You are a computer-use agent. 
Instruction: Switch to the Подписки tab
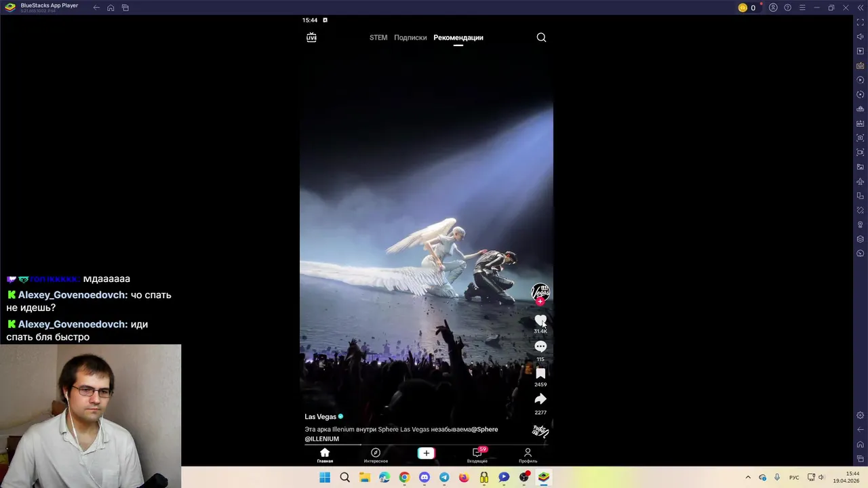[x=410, y=37]
